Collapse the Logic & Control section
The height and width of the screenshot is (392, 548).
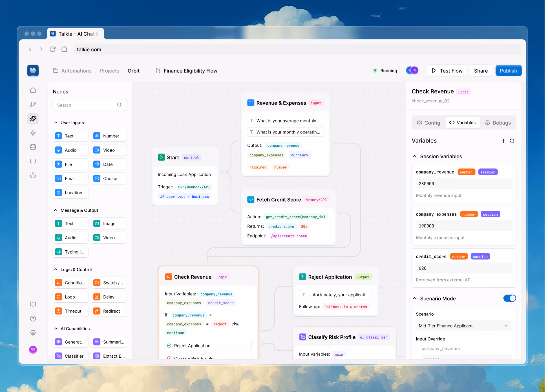[x=56, y=269]
